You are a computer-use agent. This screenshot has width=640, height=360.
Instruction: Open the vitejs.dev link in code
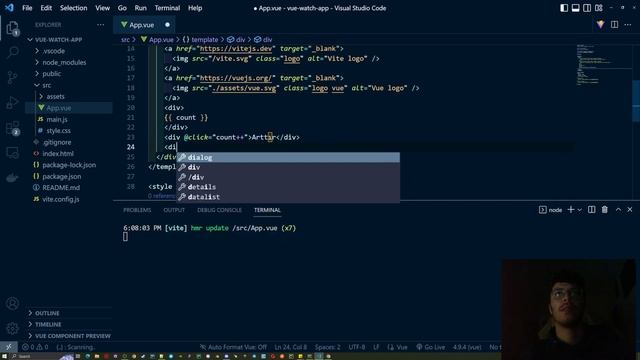coord(236,49)
